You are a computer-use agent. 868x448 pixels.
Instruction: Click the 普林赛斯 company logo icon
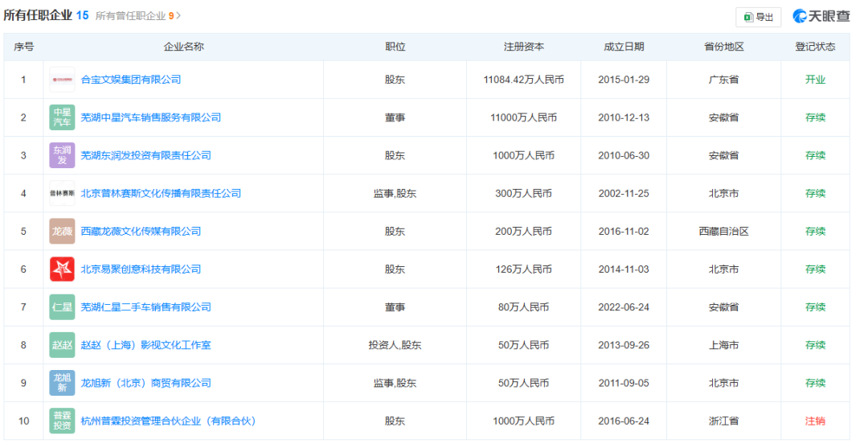coord(62,193)
